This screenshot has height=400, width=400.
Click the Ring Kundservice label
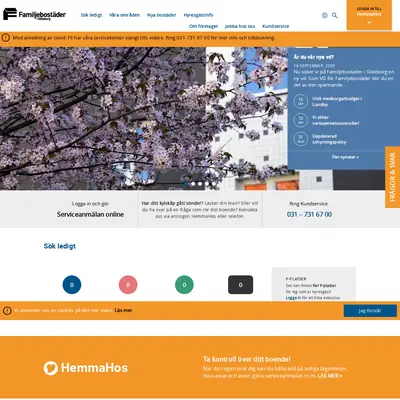pyautogui.click(x=309, y=204)
